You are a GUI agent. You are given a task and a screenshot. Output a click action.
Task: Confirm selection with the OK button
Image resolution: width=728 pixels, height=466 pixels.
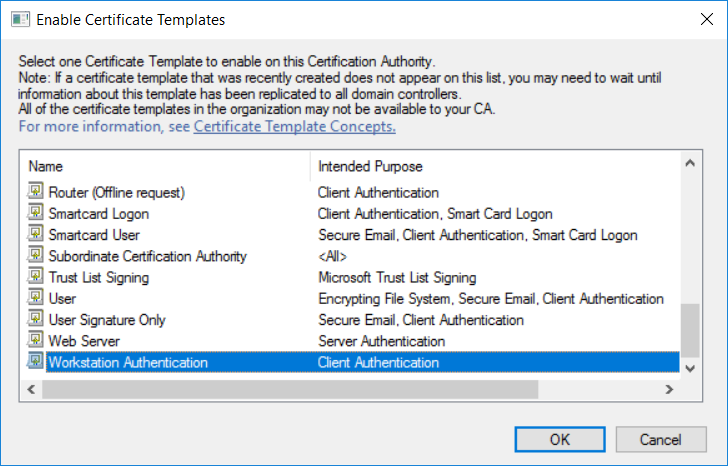(x=559, y=439)
